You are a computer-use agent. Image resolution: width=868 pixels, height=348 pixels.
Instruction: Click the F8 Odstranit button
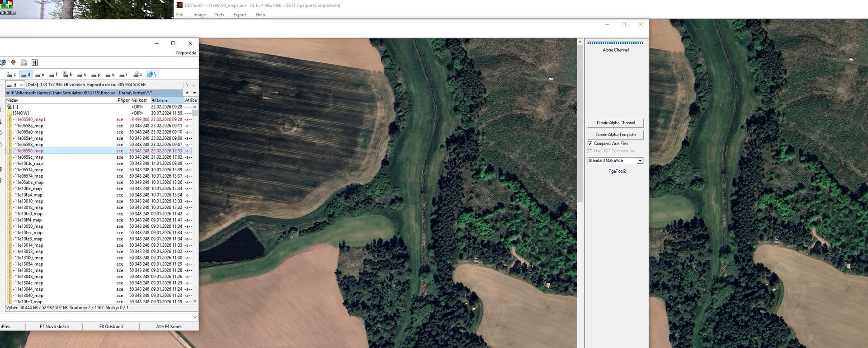(111, 326)
